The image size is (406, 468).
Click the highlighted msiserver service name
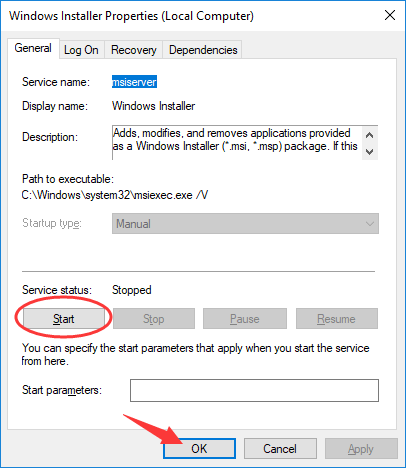[134, 82]
